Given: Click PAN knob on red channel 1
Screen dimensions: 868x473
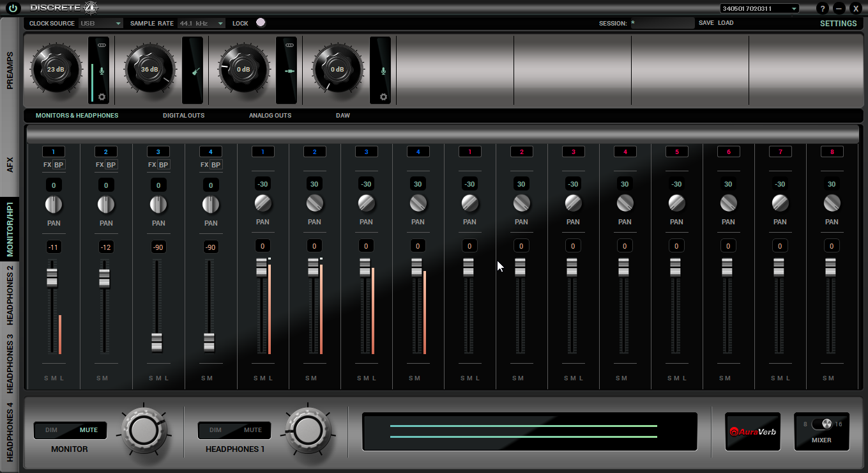Looking at the screenshot, I should pyautogui.click(x=469, y=203).
